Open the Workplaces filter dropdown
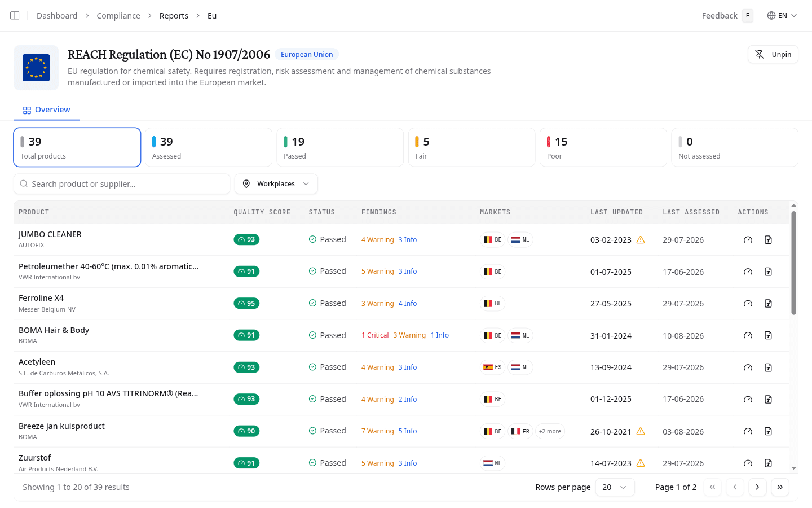Screen dimensions: 812x508 click(x=276, y=184)
